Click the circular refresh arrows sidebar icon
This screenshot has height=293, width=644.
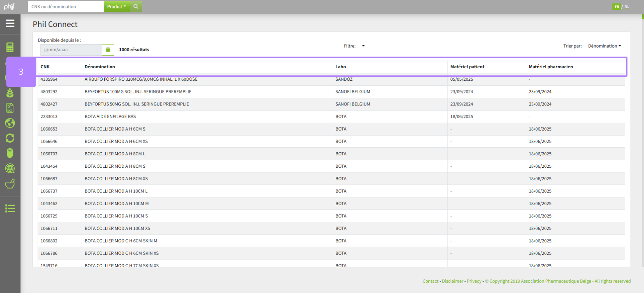click(10, 138)
